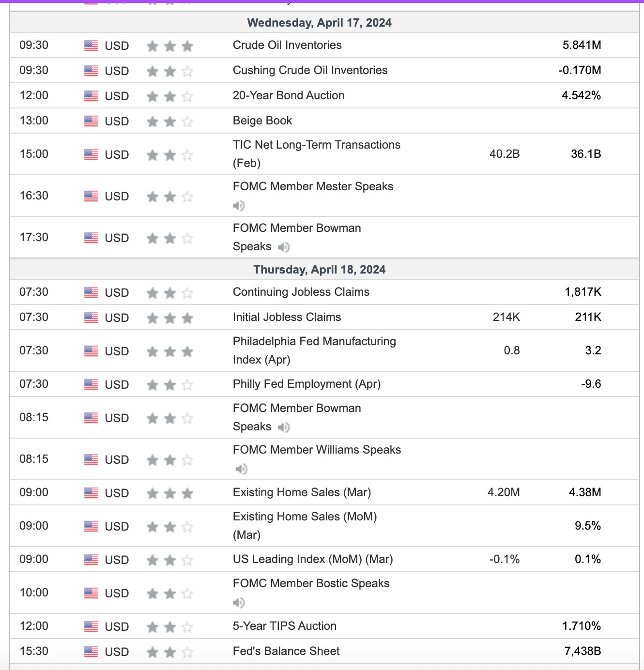Play audio for FOMC Member Bostic Speaks
The image size is (644, 670).
[239, 603]
